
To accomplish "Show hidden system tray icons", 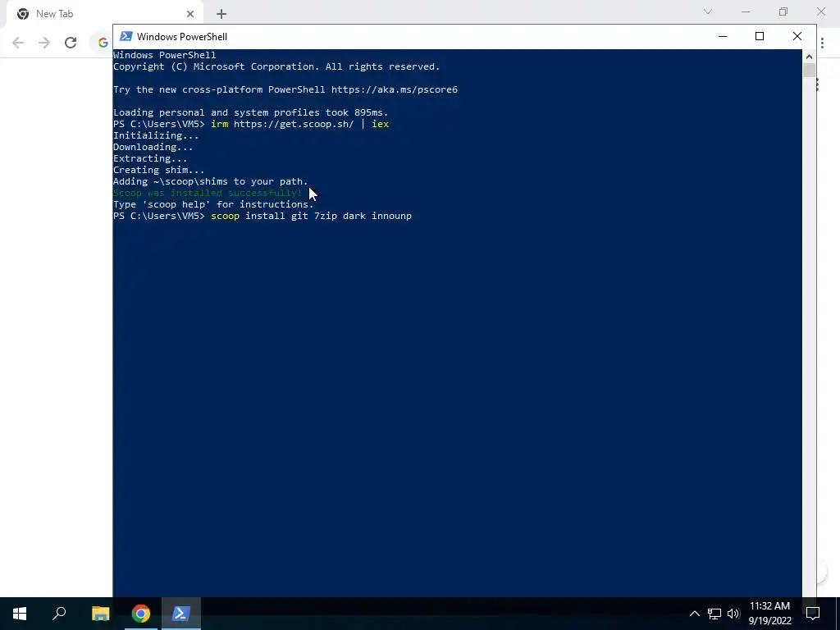I will point(694,614).
